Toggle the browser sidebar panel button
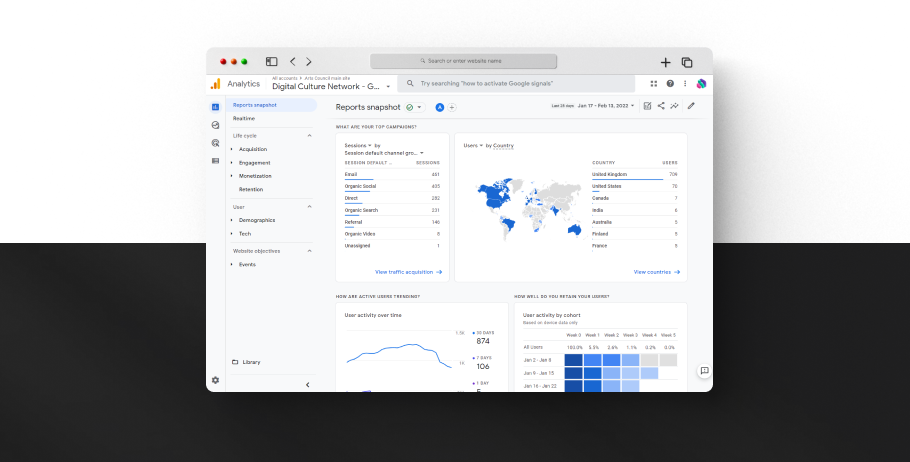Image resolution: width=910 pixels, height=462 pixels. click(272, 62)
